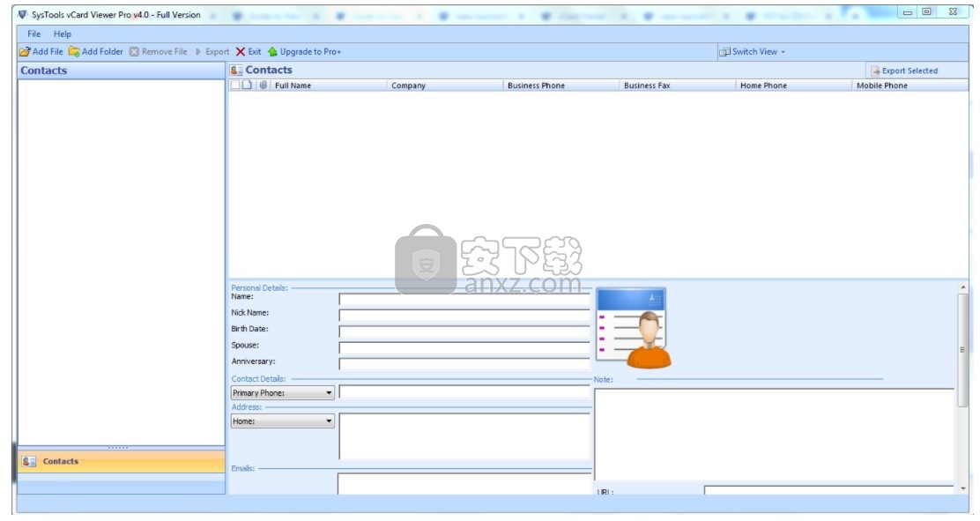Click the Emails text field
The image size is (980, 521).
click(464, 483)
